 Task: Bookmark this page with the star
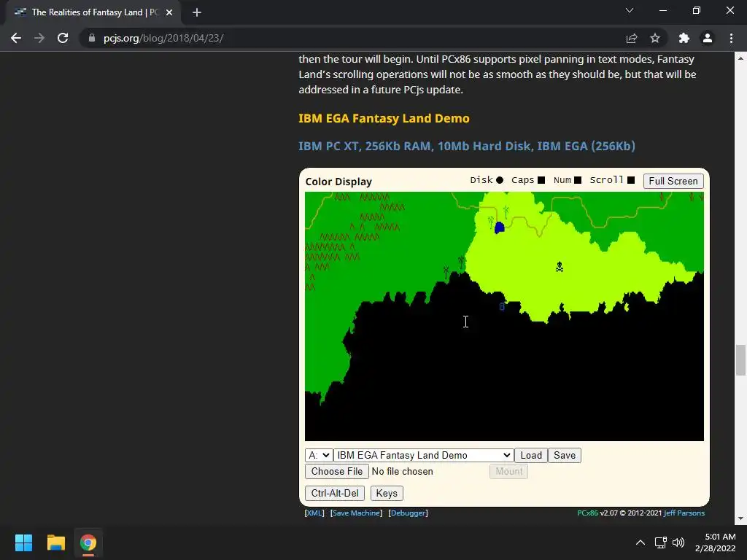point(655,38)
